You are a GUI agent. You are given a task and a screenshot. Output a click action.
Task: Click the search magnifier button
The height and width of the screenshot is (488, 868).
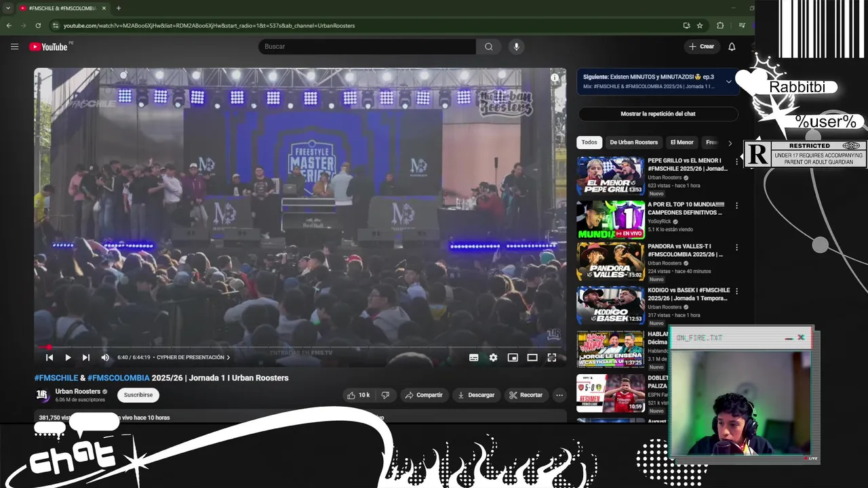[x=489, y=47]
